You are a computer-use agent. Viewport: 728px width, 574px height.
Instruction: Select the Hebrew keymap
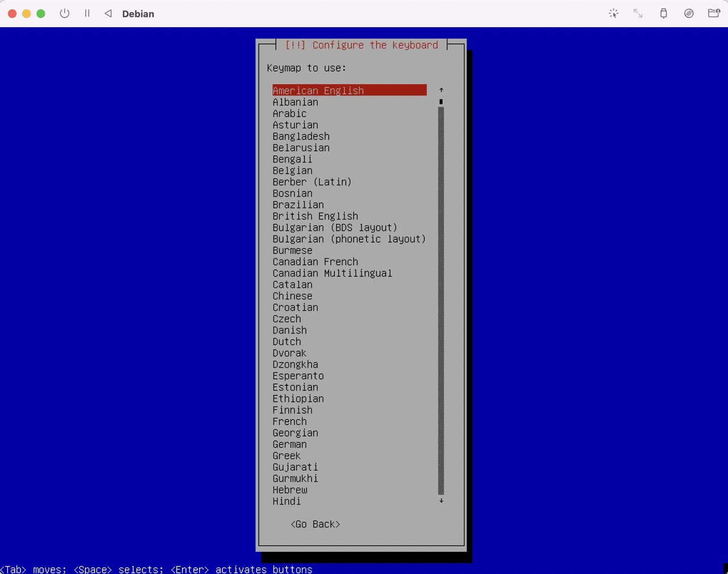click(x=289, y=490)
